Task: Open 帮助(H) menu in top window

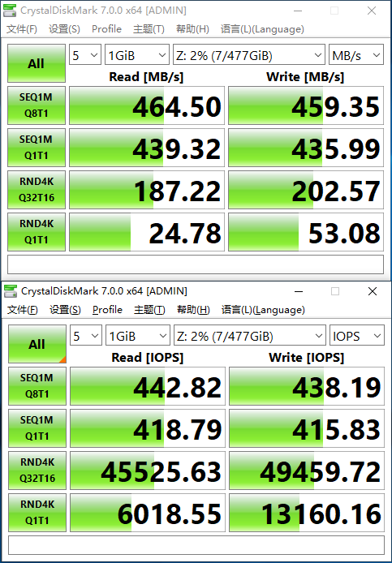Action: (x=192, y=29)
